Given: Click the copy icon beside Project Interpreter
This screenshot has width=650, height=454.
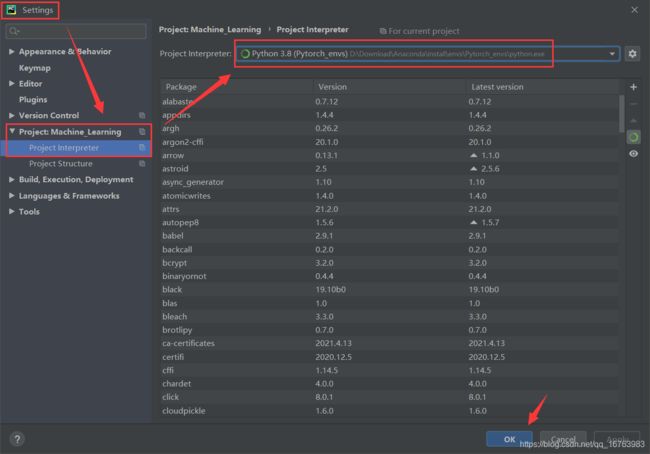Looking at the screenshot, I should pos(142,148).
